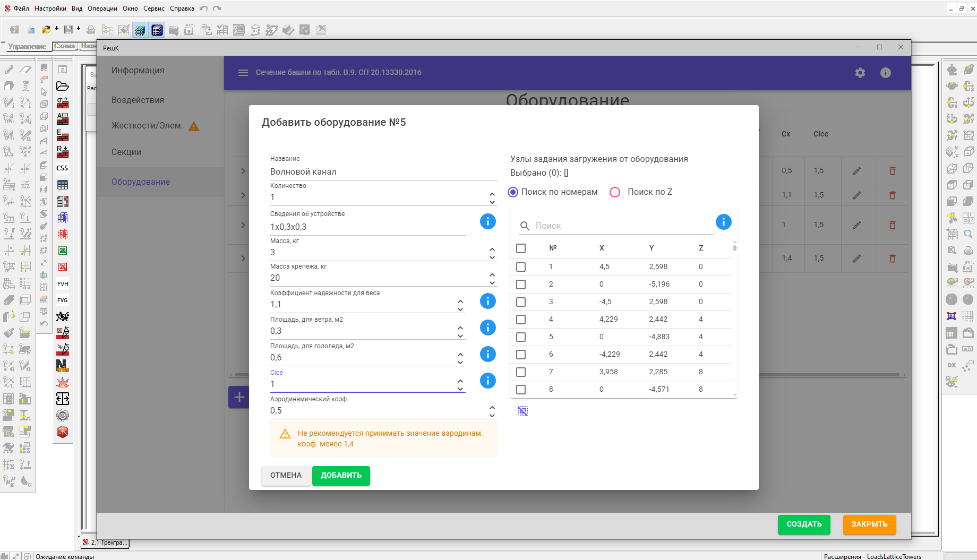Click the FVH icon in left toolbar
977x560 pixels.
click(63, 284)
